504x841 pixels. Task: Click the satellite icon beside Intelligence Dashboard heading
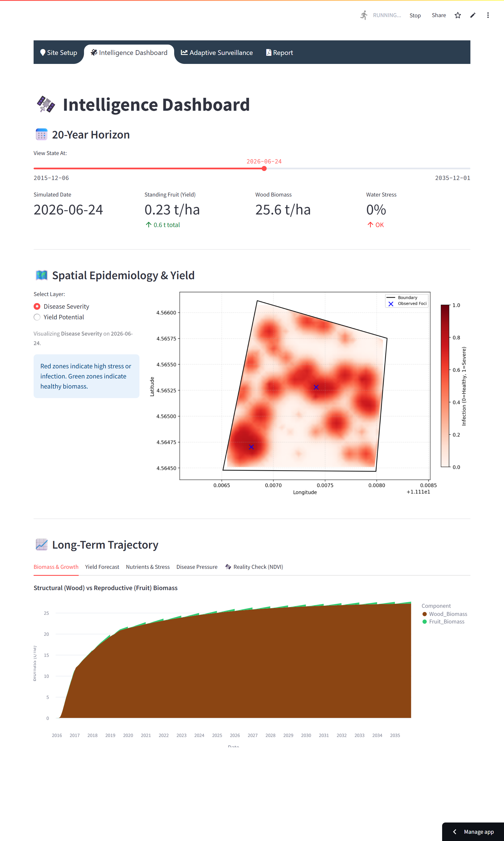click(46, 104)
